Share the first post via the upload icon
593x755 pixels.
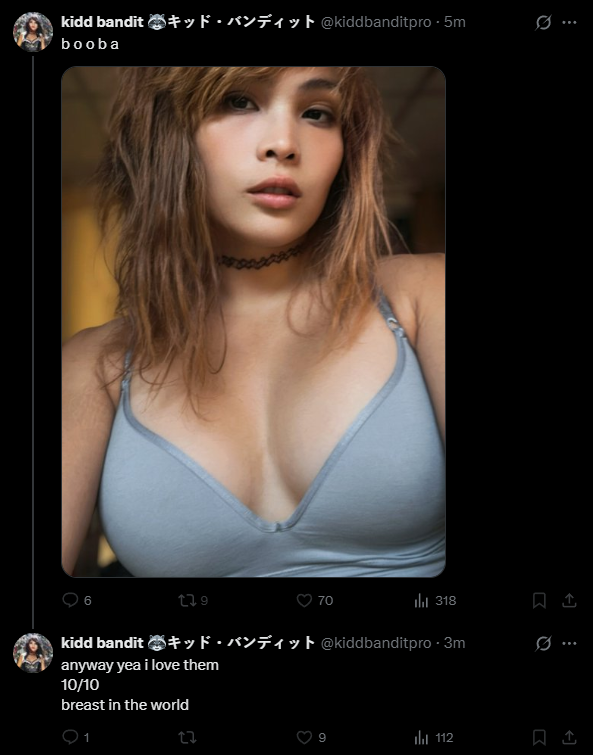pyautogui.click(x=569, y=600)
